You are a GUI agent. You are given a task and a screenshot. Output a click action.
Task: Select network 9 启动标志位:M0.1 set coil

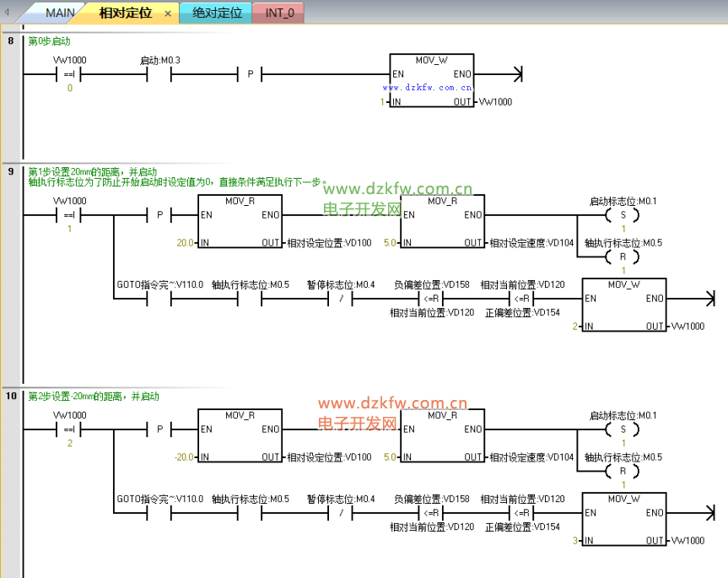point(623,215)
